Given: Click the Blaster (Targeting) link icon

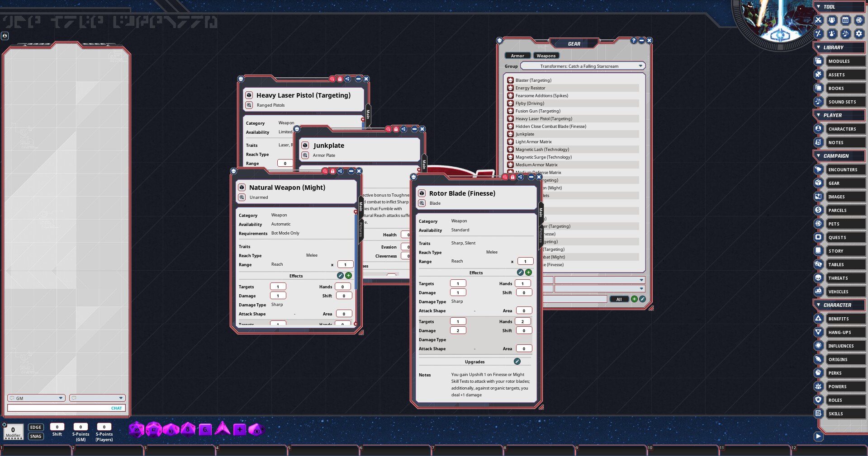Looking at the screenshot, I should click(x=510, y=80).
